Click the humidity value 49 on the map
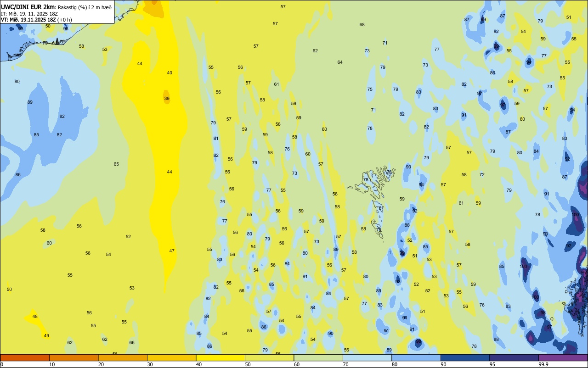This screenshot has height=368, width=588. tap(46, 335)
